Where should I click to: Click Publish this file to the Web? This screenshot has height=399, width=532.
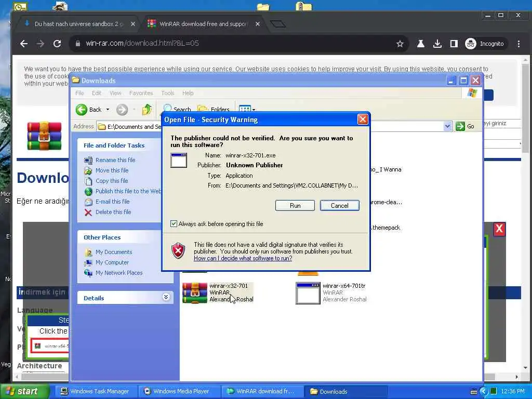pos(128,191)
